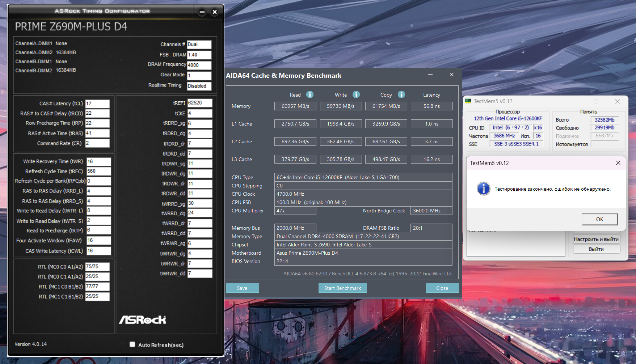
Task: Start the AIDA64 benchmark
Action: [x=342, y=288]
